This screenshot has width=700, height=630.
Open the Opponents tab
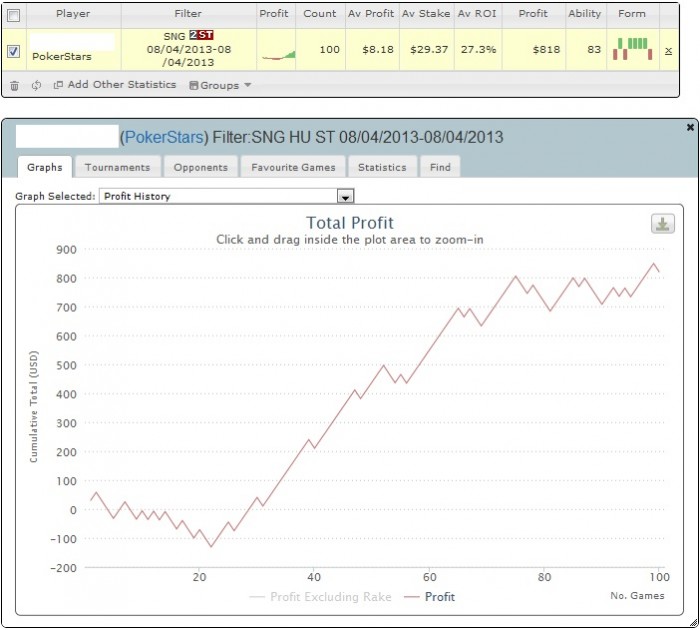[x=201, y=167]
